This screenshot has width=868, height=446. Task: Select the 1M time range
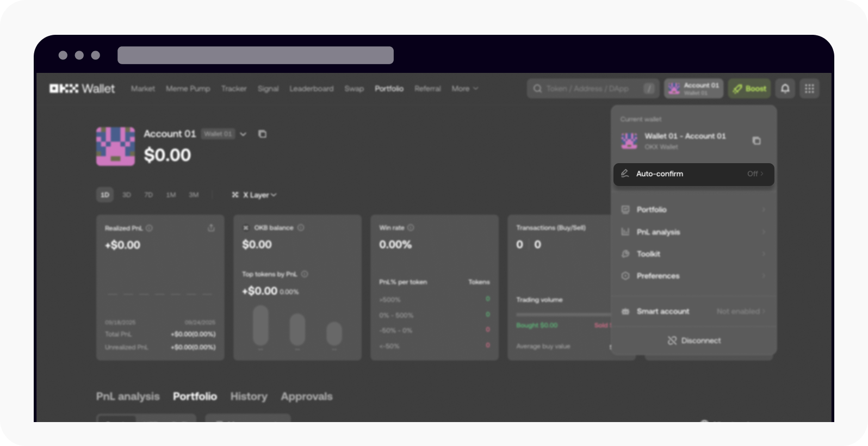point(171,195)
